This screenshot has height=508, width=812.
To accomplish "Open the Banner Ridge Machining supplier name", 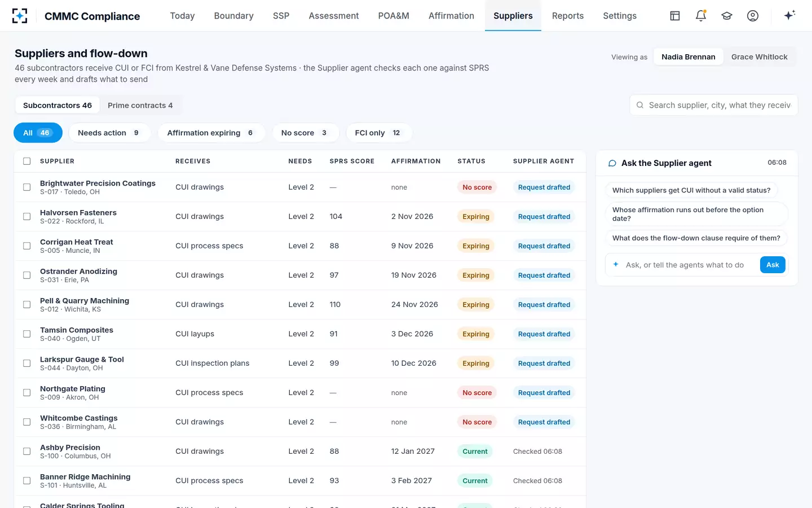I will [x=85, y=477].
